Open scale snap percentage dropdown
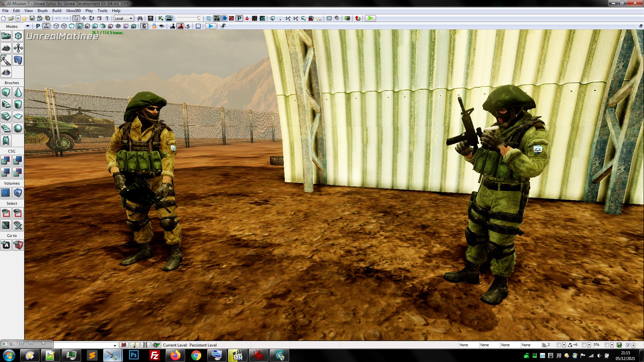The height and width of the screenshot is (362, 644). tap(612, 345)
